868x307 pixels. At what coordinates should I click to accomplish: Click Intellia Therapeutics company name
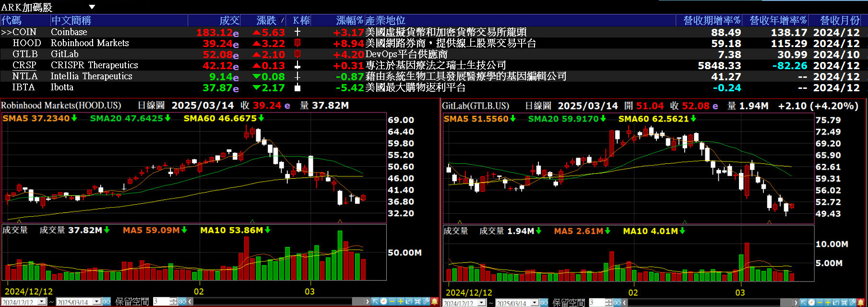[x=92, y=76]
